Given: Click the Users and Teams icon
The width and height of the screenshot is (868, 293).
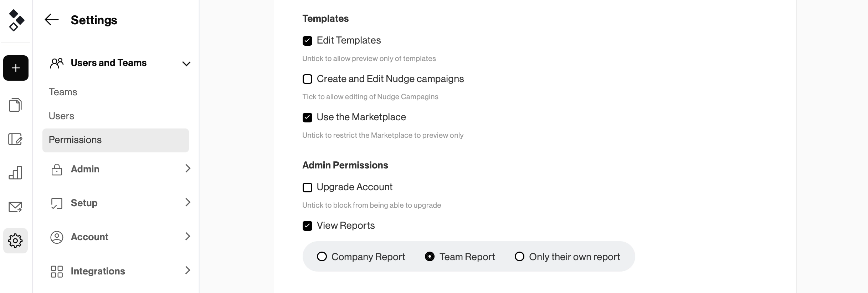Looking at the screenshot, I should [56, 63].
